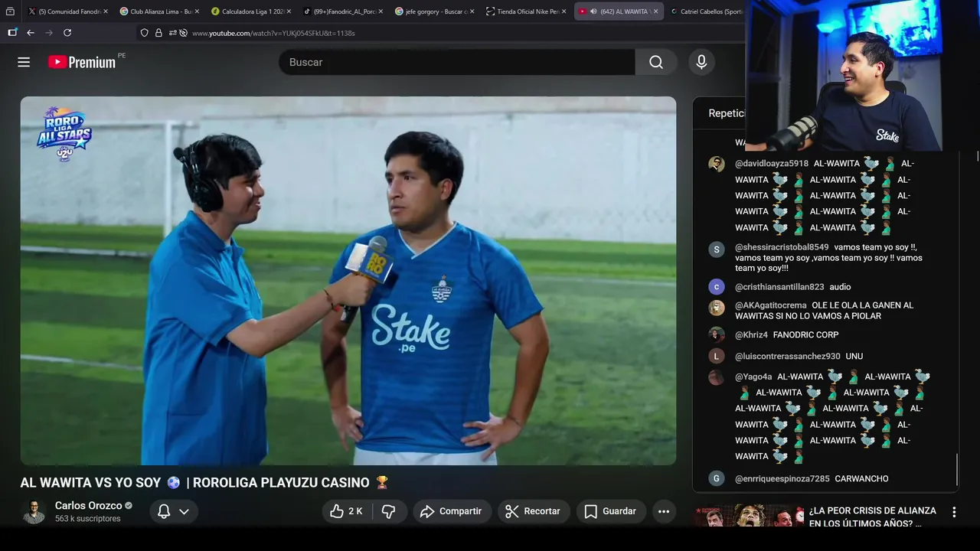980x551 pixels.
Task: Show site security padlock info
Action: click(x=158, y=33)
